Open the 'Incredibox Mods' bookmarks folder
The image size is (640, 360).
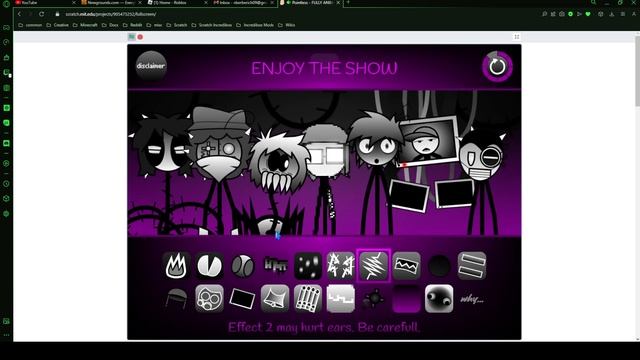coord(255,25)
